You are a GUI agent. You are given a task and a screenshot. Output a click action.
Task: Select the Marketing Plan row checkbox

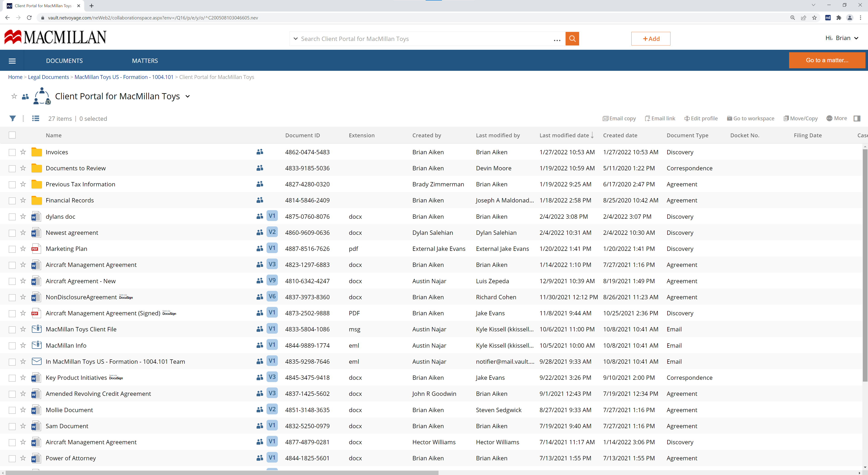click(12, 249)
